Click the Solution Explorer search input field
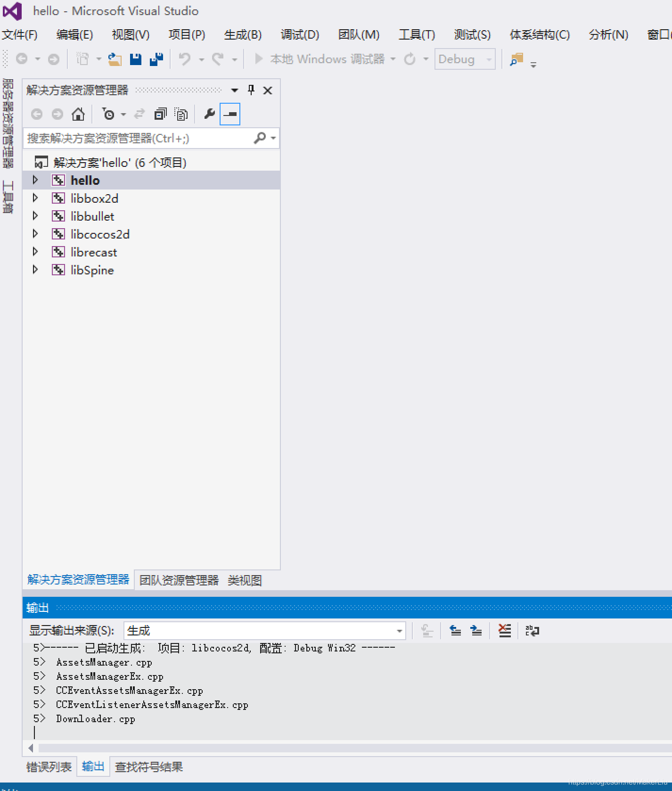 (x=138, y=138)
